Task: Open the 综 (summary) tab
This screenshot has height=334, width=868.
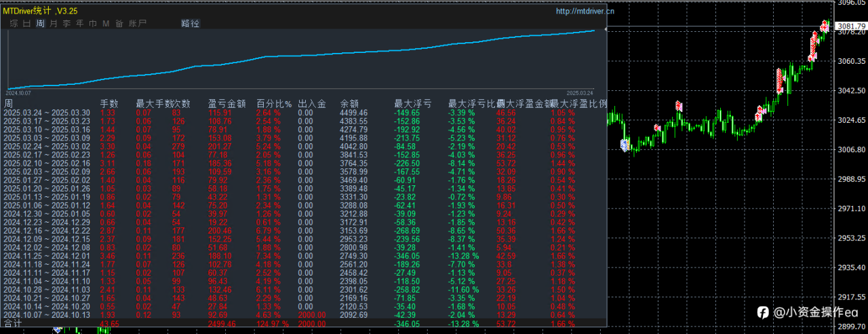Action: 14,23
